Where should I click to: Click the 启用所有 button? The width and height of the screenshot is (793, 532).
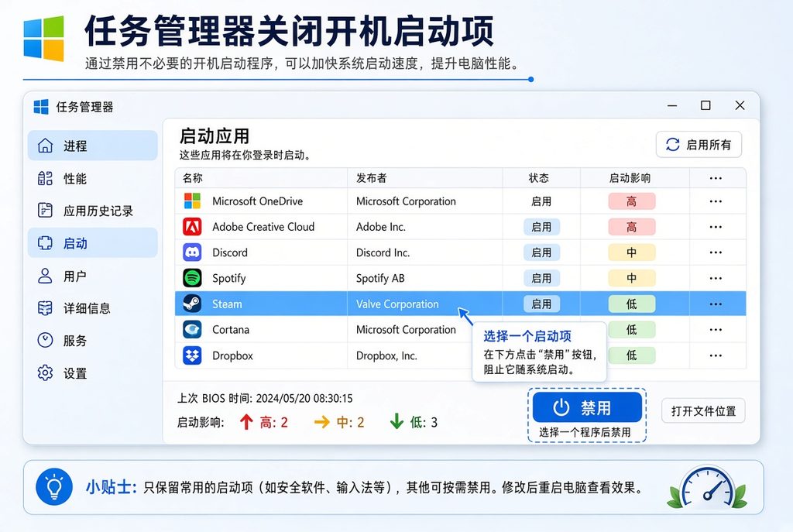[x=699, y=145]
